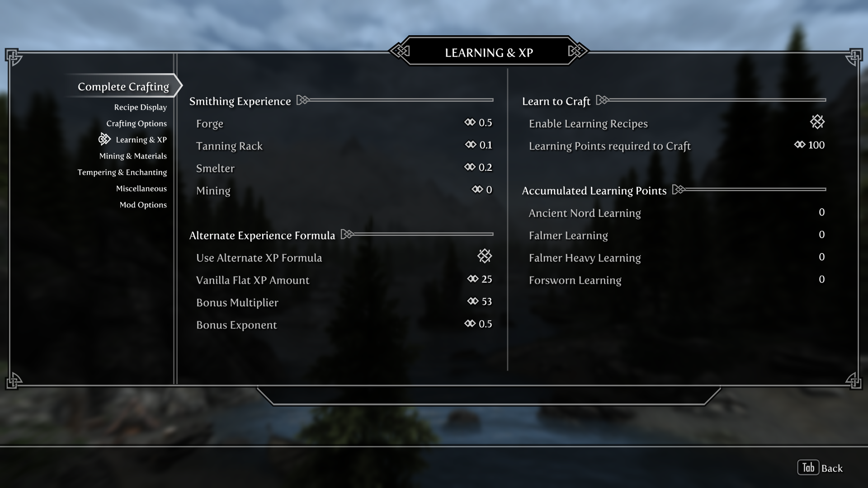Click the Tempering & Enchanting tab
Screen dimensions: 868x488
point(122,172)
